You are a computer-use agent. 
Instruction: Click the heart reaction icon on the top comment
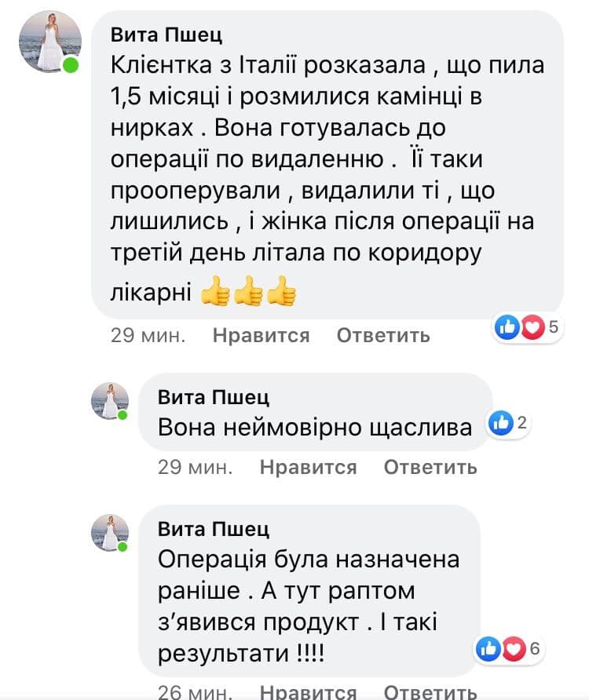533,327
